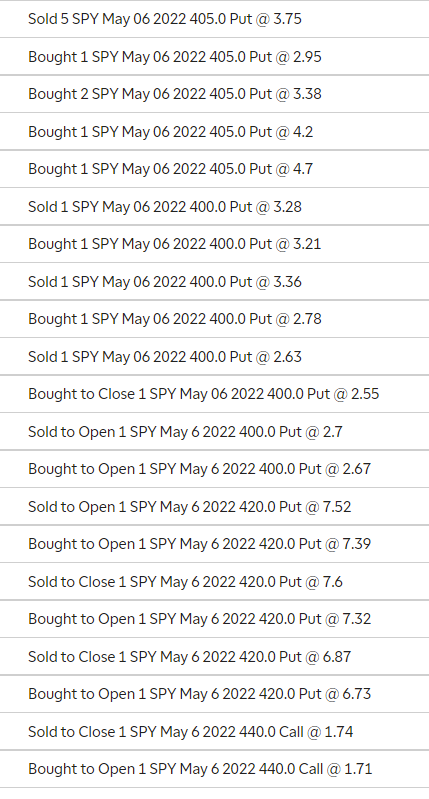Select Bought to Open 440.0 Call @ 1.71
The height and width of the screenshot is (799, 429).
[214, 768]
